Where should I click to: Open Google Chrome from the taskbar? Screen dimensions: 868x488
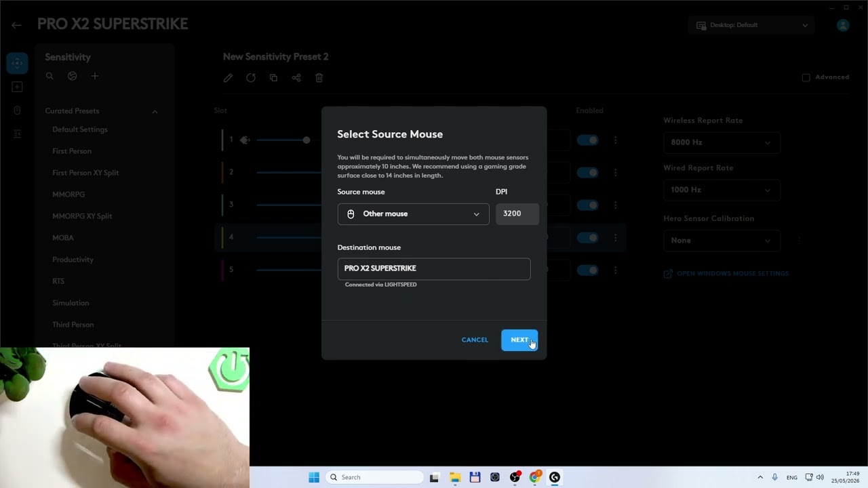[x=535, y=477]
